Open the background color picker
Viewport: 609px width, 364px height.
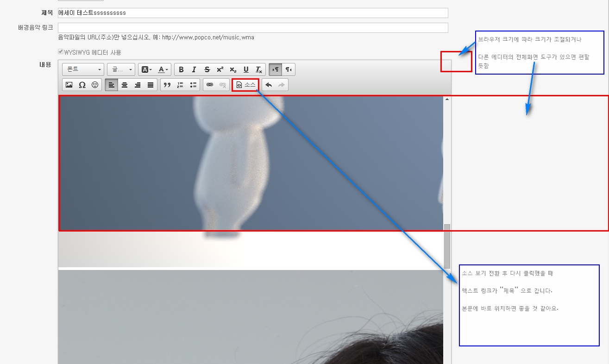click(x=146, y=69)
